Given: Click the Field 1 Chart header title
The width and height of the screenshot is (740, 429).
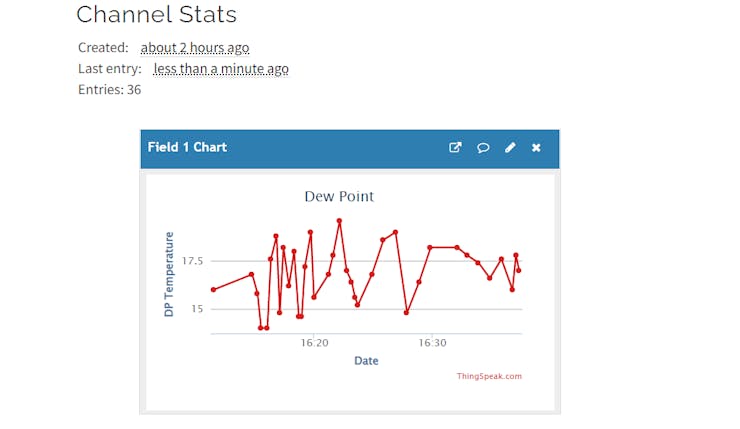Looking at the screenshot, I should click(187, 147).
